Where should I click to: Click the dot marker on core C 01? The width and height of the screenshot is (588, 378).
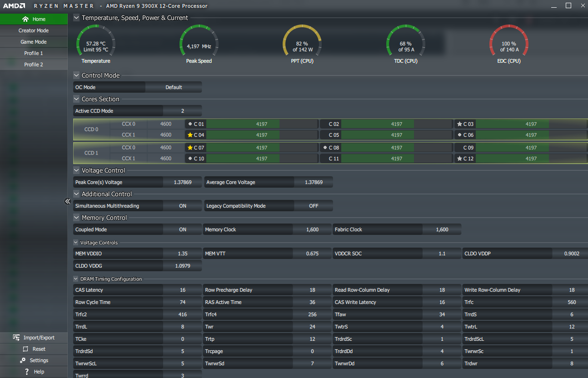click(x=190, y=124)
